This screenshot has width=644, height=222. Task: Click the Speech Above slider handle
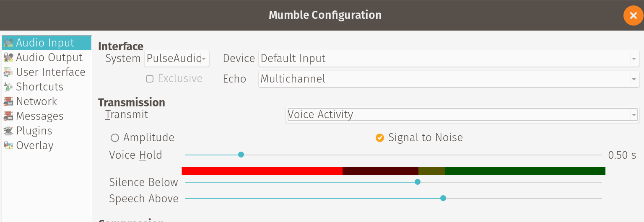coord(443,198)
